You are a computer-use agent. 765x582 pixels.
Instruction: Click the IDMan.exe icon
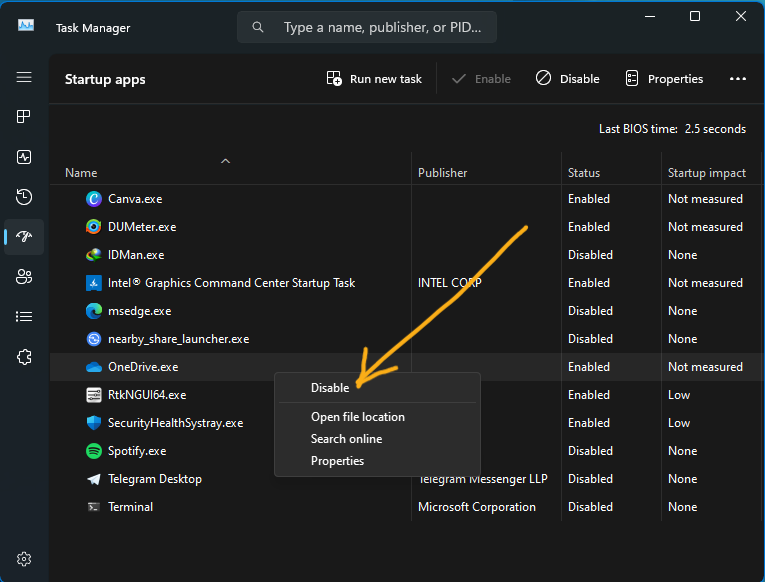pyautogui.click(x=94, y=255)
